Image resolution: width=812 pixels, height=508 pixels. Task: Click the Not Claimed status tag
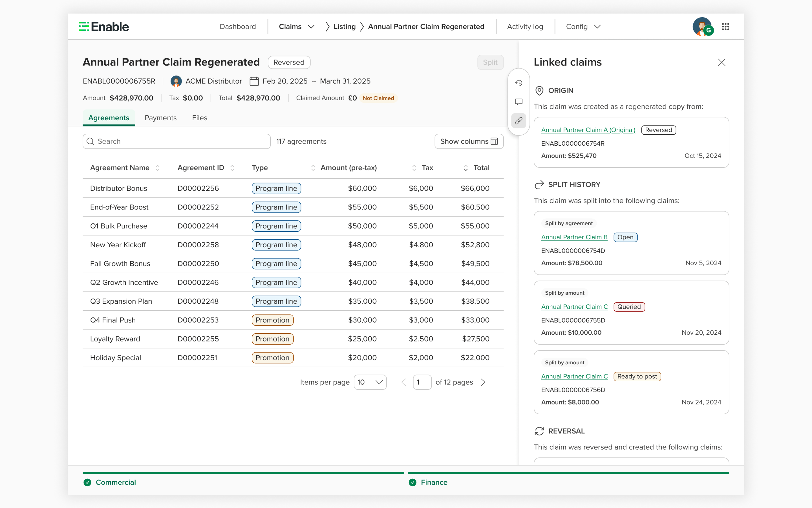pyautogui.click(x=378, y=98)
